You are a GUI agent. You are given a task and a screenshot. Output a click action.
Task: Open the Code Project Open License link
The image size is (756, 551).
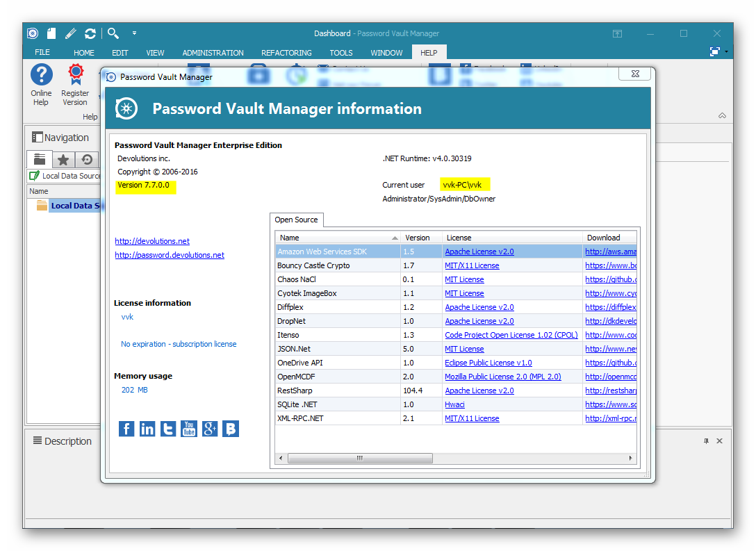click(511, 335)
